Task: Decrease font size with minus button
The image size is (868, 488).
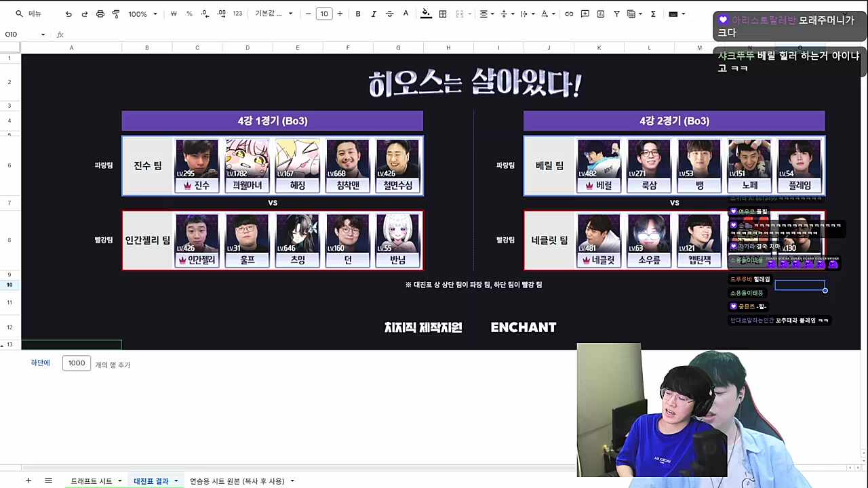Action: tap(309, 14)
